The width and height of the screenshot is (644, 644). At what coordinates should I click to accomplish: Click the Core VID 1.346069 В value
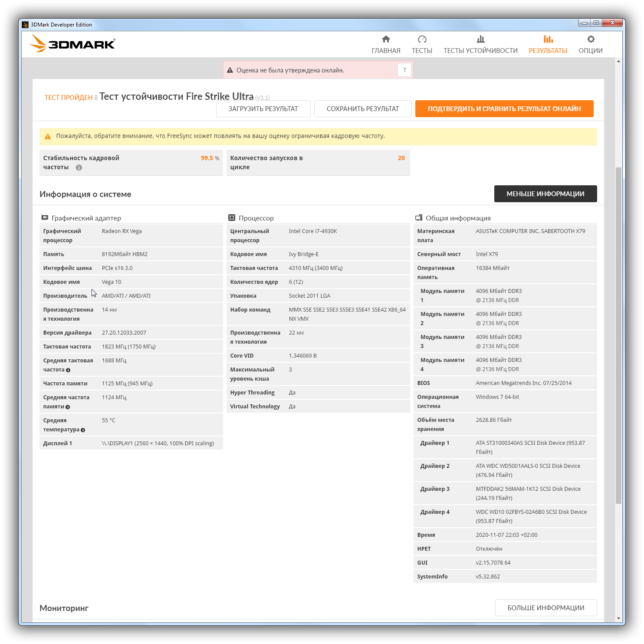tap(303, 356)
